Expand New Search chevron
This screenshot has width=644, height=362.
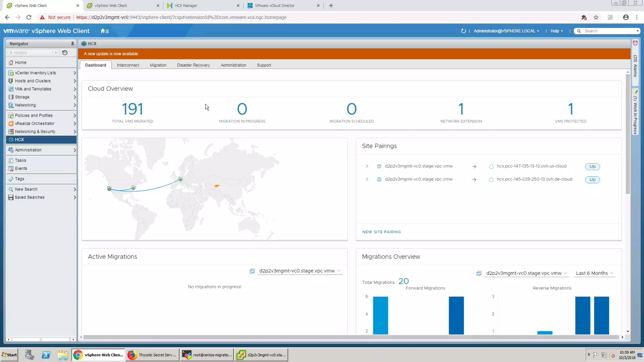(75, 189)
